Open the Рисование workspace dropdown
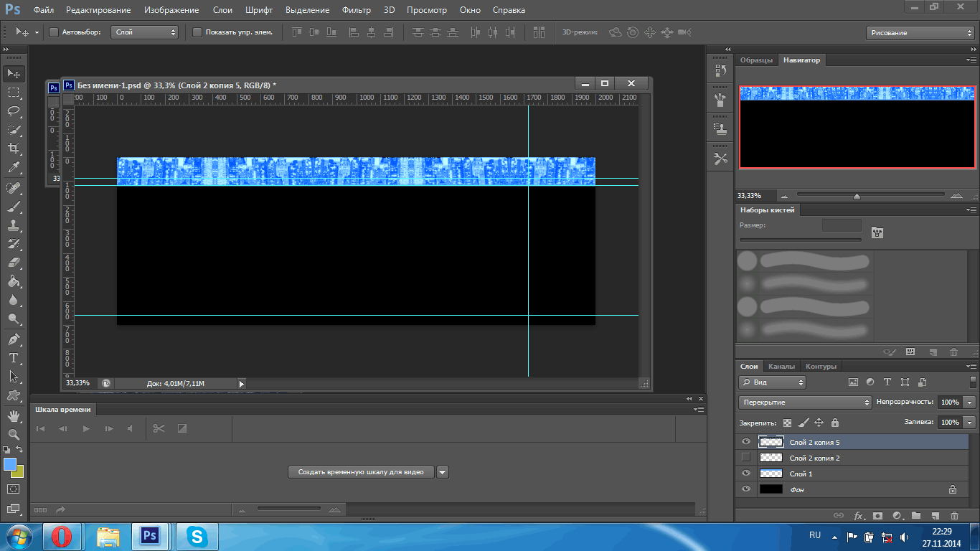 [x=920, y=33]
